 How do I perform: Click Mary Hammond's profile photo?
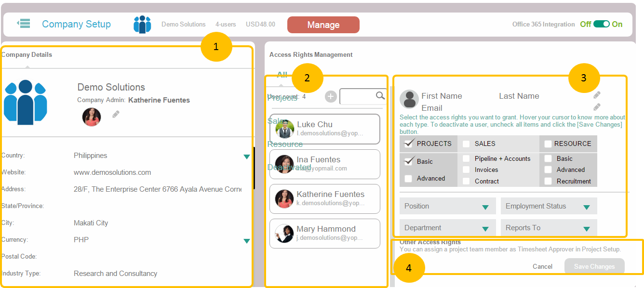pyautogui.click(x=284, y=234)
